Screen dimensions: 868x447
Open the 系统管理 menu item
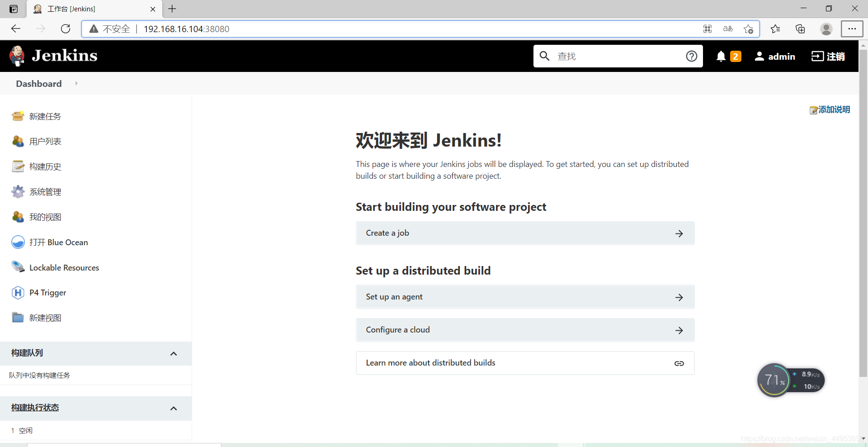click(x=45, y=192)
